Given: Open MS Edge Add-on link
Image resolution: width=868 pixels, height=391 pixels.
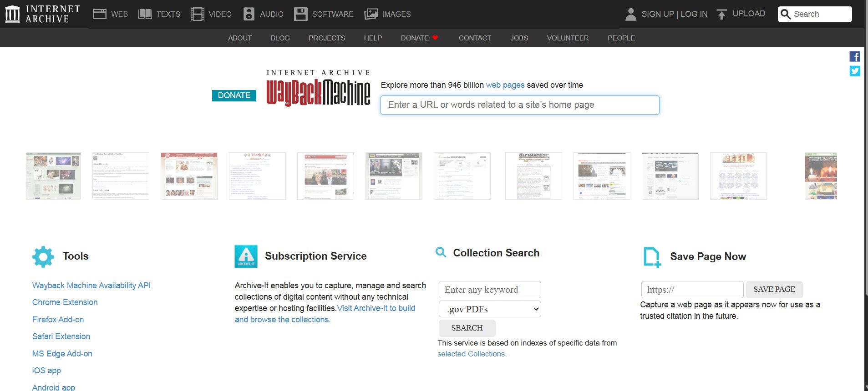Looking at the screenshot, I should [x=62, y=354].
